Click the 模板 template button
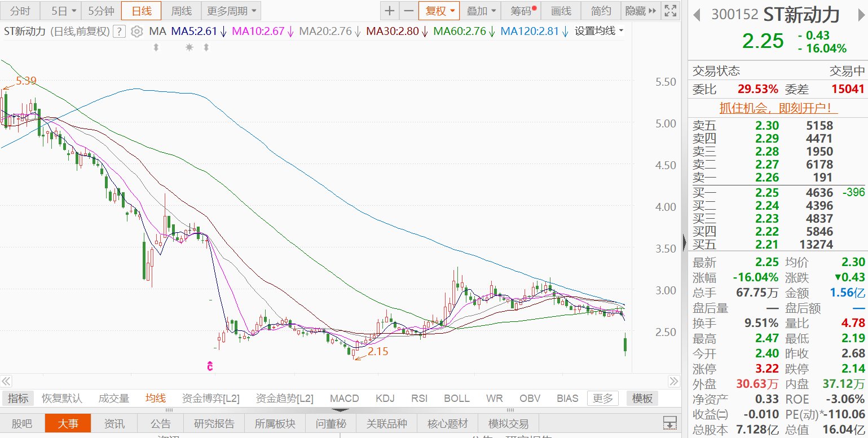The height and width of the screenshot is (438, 868). tap(641, 398)
